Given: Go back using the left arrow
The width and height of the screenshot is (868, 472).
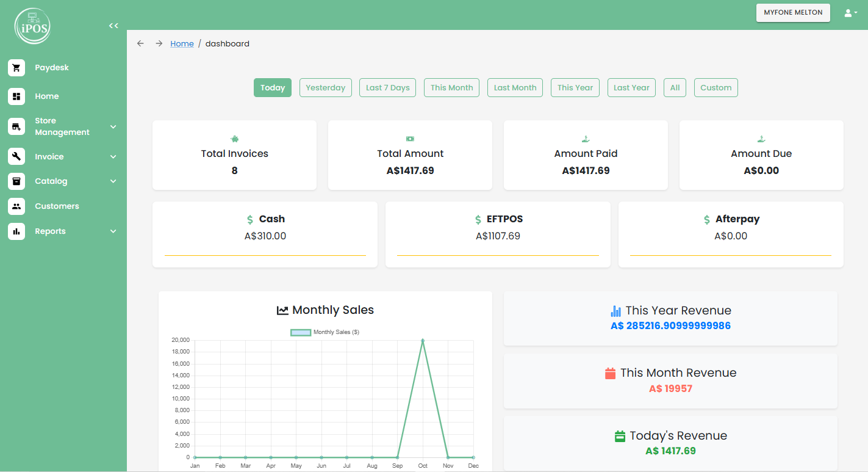Looking at the screenshot, I should (x=140, y=43).
